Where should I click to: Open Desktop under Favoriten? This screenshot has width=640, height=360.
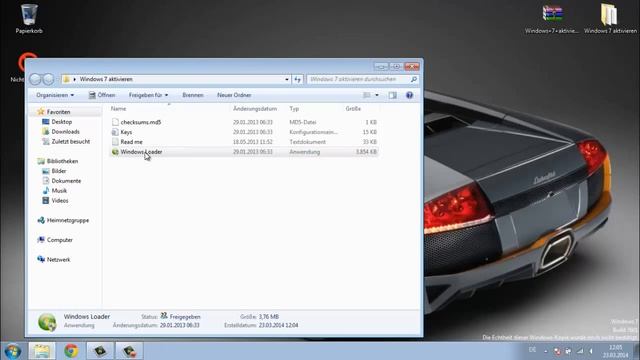tap(62, 122)
